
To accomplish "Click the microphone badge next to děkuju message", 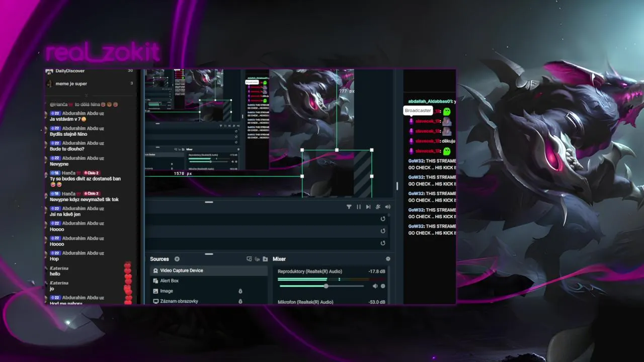I will (x=411, y=141).
